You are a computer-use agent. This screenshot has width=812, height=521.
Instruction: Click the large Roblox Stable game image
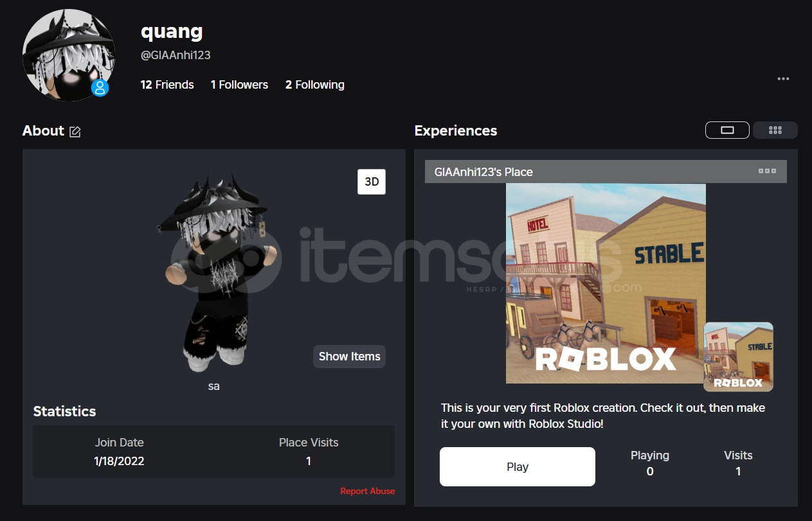[x=606, y=283]
